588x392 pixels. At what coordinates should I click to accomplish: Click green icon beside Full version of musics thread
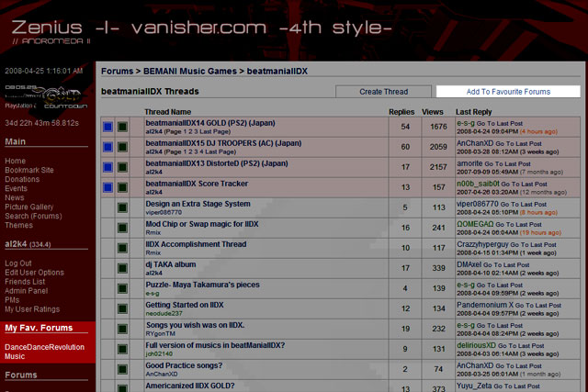122,349
